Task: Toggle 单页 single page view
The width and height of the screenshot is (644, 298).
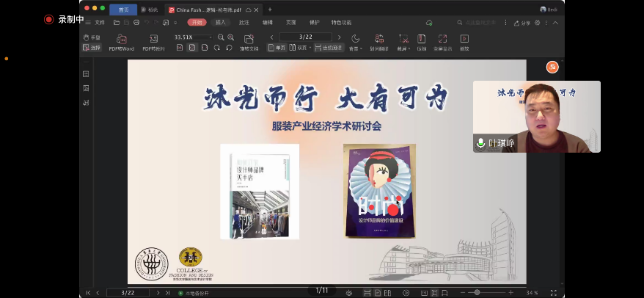Action: (277, 48)
